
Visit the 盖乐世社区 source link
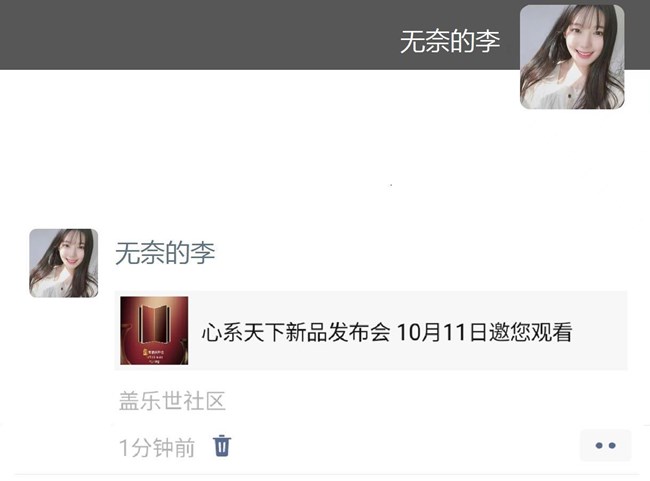pos(172,401)
